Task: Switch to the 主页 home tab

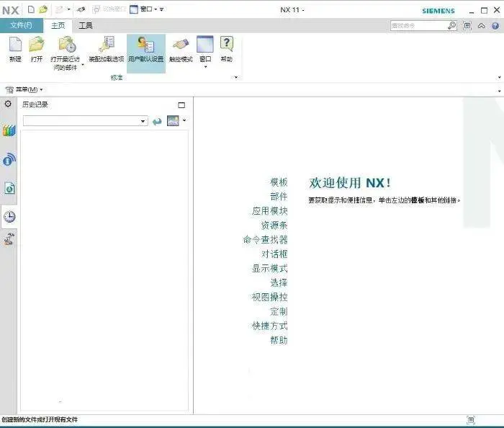Action: 58,25
